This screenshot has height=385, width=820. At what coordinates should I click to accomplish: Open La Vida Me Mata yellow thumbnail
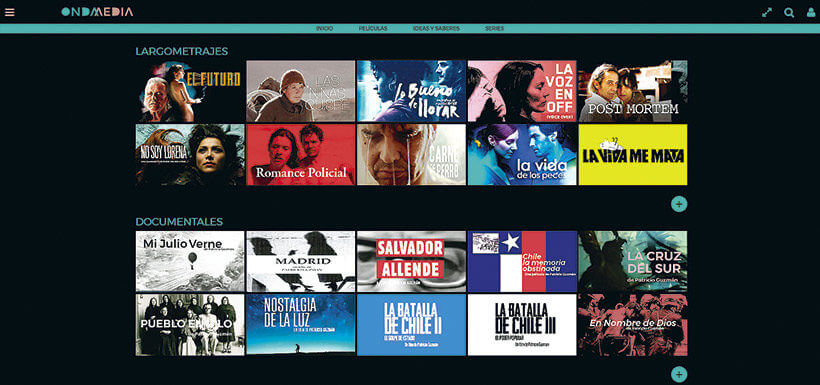pos(633,155)
